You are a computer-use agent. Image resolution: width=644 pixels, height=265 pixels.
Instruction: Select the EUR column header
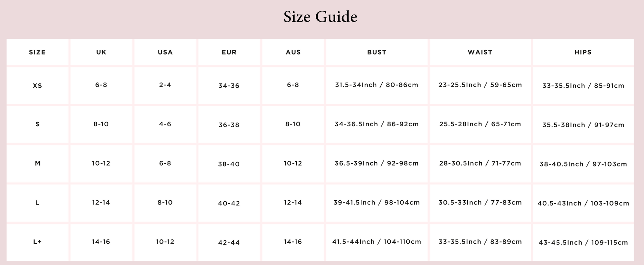229,52
